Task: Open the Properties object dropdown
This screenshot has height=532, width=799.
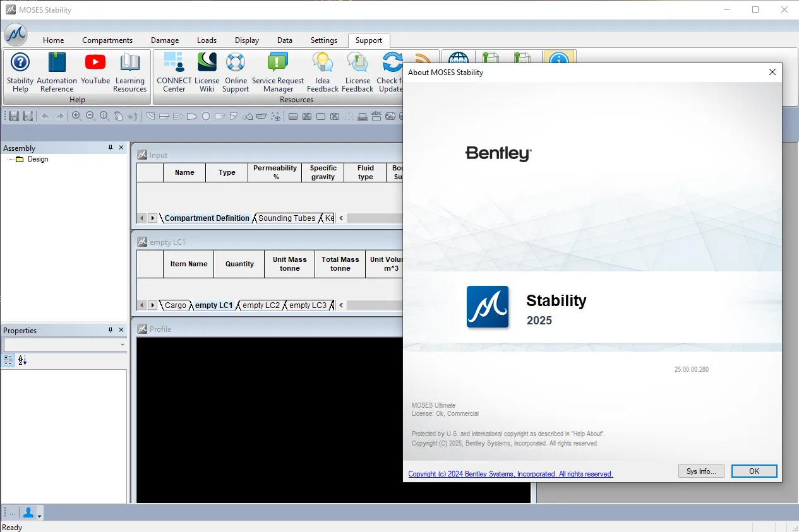Action: [123, 345]
